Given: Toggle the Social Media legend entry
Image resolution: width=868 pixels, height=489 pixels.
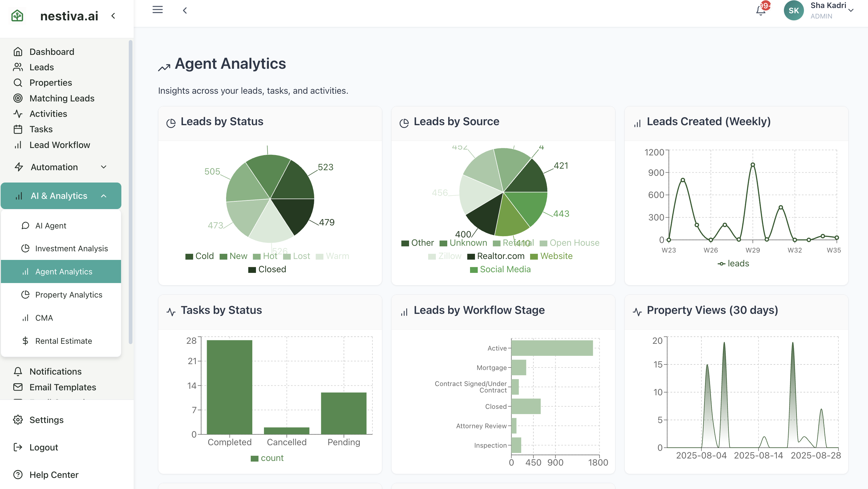Looking at the screenshot, I should point(501,269).
